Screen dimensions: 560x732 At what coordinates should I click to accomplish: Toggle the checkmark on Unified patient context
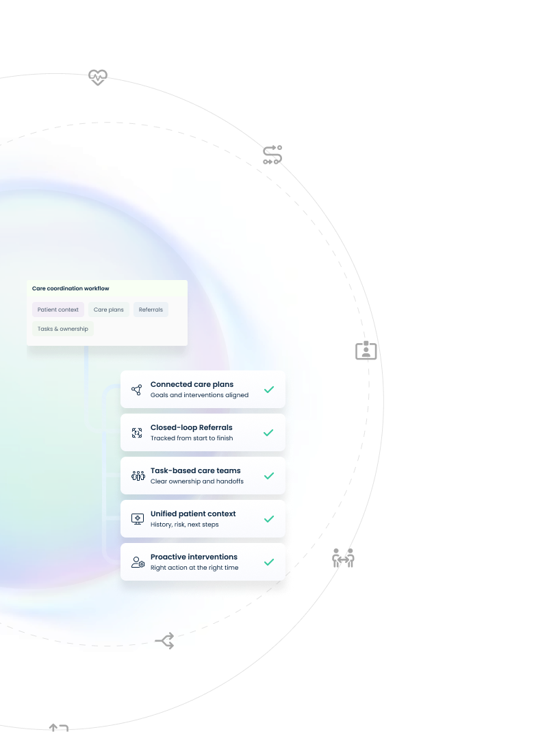pyautogui.click(x=269, y=518)
